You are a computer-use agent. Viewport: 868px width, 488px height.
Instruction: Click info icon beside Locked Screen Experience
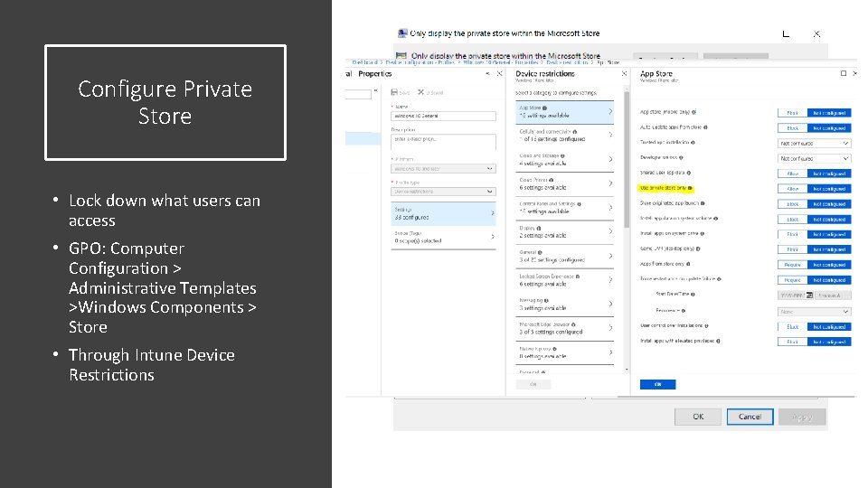(578, 277)
